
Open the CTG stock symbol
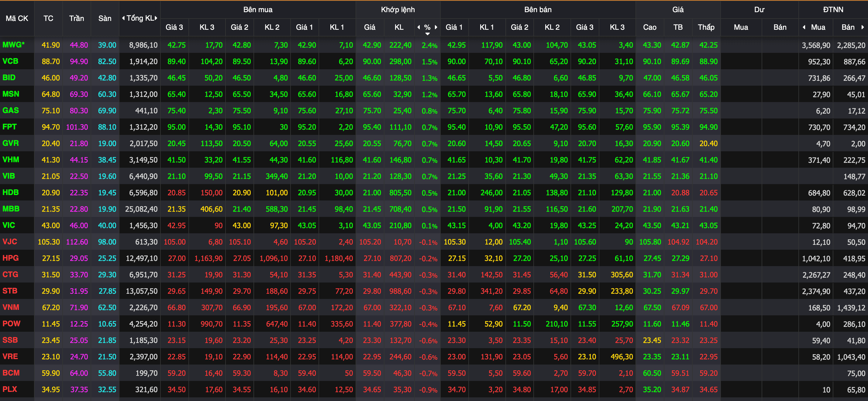[10, 274]
